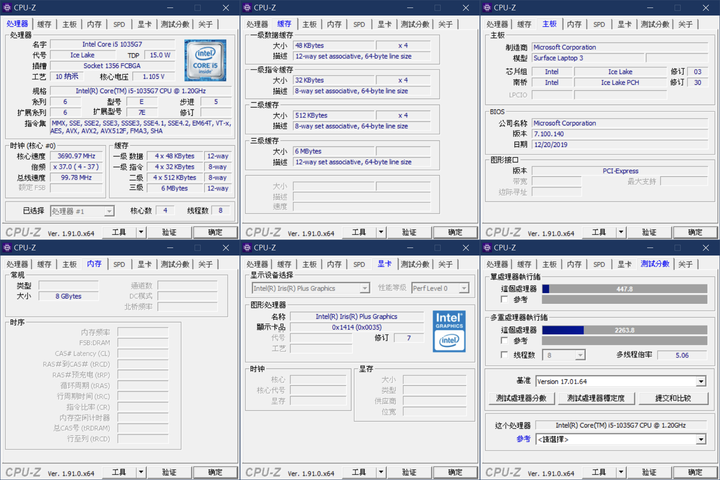
Task: Click the CPU-Z icon in the graphics window title bar
Action: point(247,248)
